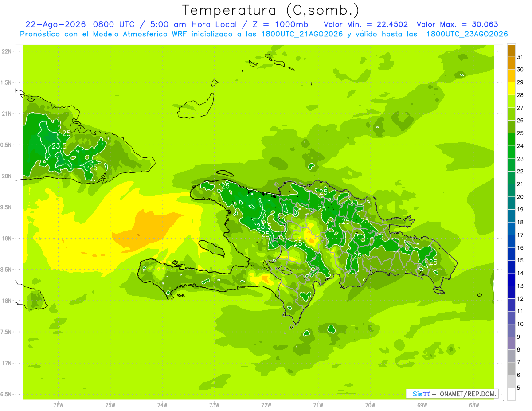The height and width of the screenshot is (411, 532).
Task: Click the colorbar label '10'
Action: (x=520, y=324)
